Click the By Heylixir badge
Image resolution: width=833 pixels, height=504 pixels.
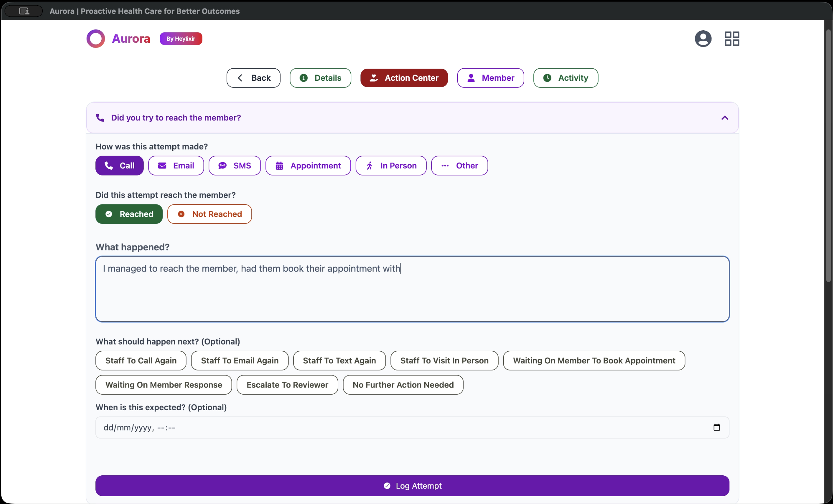click(181, 38)
